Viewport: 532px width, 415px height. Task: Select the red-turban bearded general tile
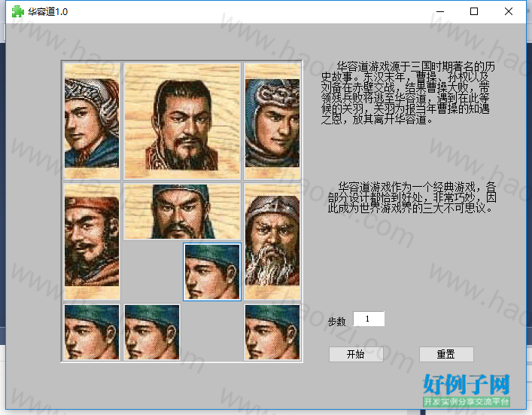(92, 242)
